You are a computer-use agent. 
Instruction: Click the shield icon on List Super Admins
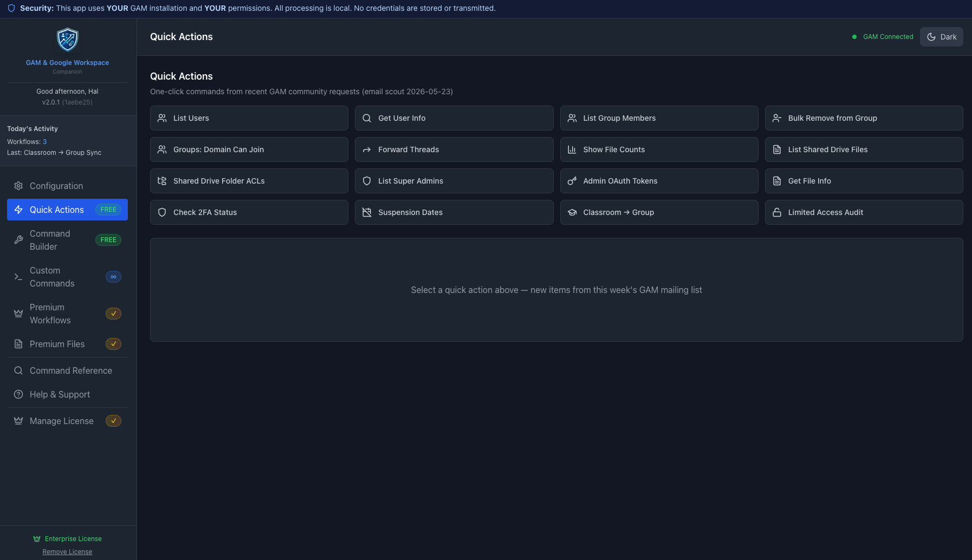pyautogui.click(x=367, y=181)
